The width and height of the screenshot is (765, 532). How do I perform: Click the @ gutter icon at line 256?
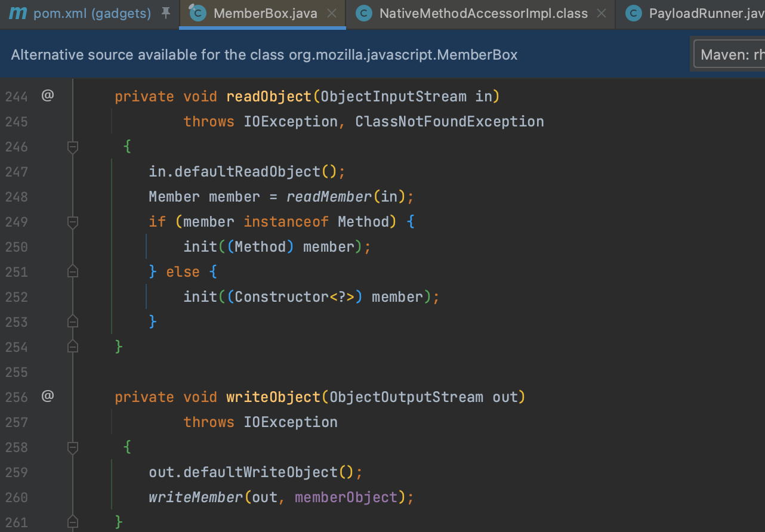[48, 395]
